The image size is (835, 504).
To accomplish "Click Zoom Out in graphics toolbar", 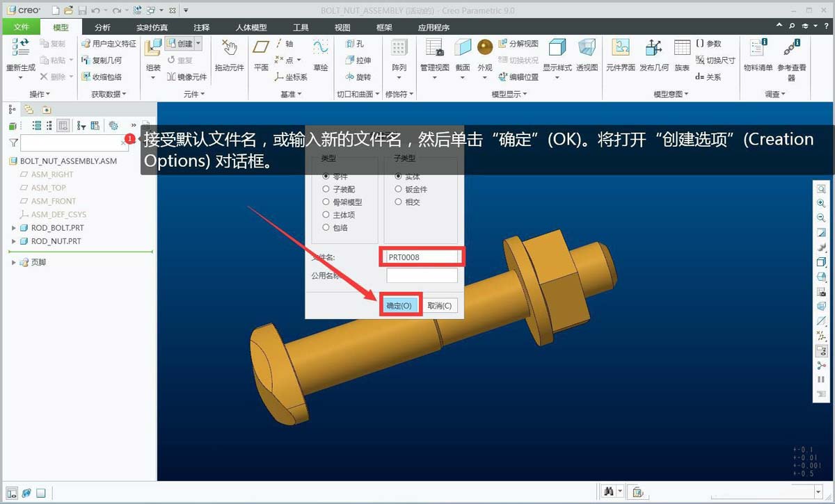I will click(x=821, y=218).
